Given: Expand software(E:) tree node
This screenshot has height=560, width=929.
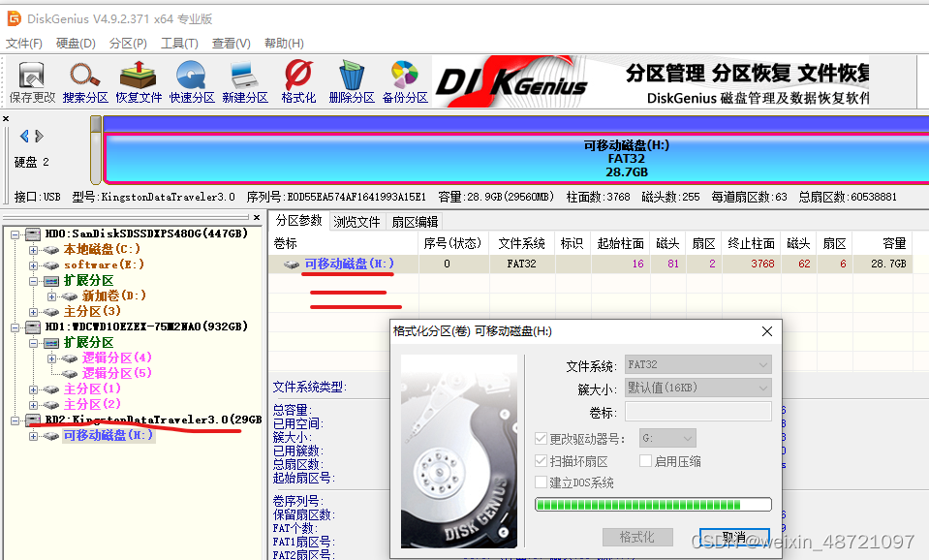Looking at the screenshot, I should point(33,265).
